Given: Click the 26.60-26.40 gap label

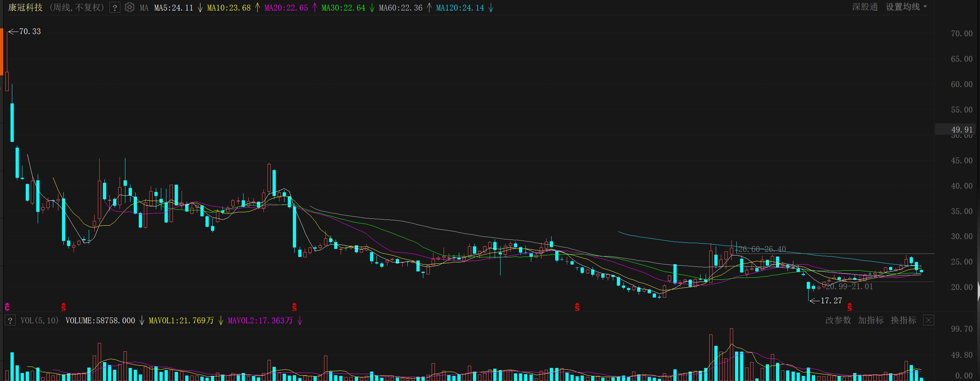Looking at the screenshot, I should [x=762, y=249].
